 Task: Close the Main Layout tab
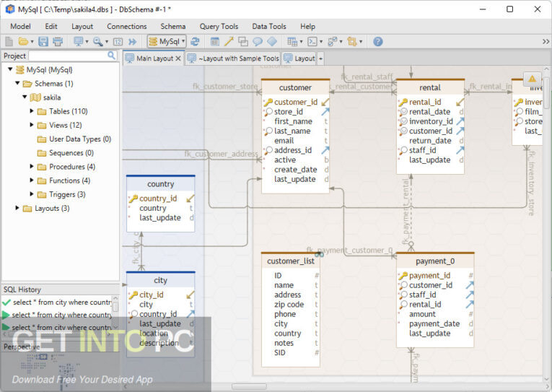178,58
